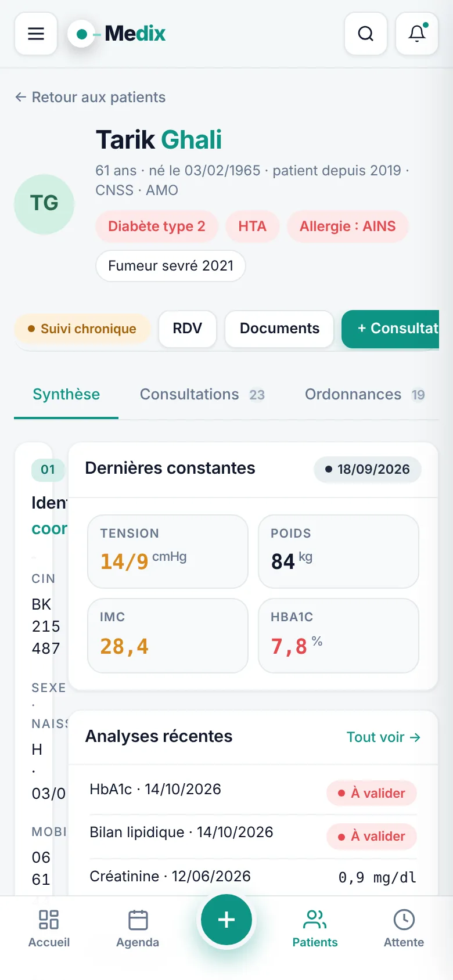Select the Fumeur sevré 2021 tag
453x980 pixels.
pyautogui.click(x=171, y=265)
